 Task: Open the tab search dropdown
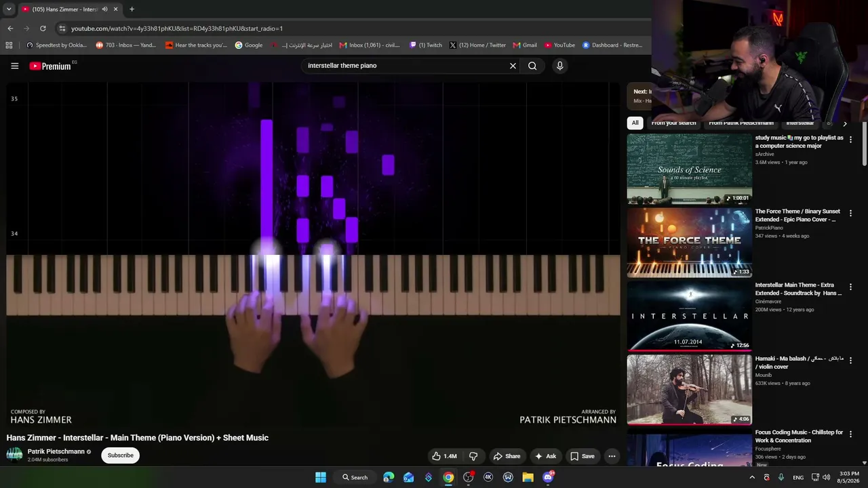[8, 9]
